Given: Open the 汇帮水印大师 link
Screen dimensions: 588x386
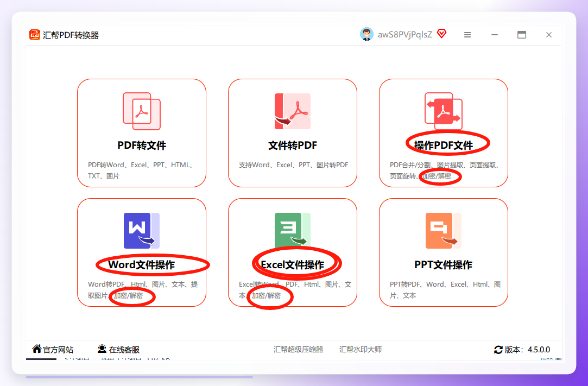Looking at the screenshot, I should click(x=361, y=350).
